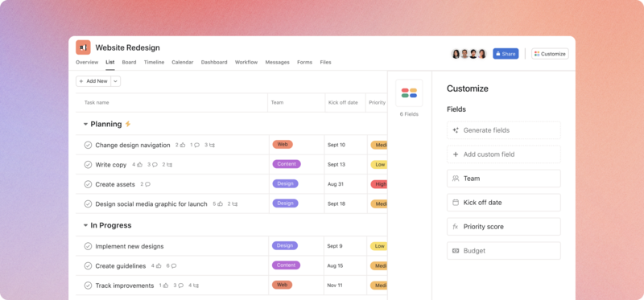Click the thumbs-up likes icon on Write copy
644x300 pixels.
[139, 165]
